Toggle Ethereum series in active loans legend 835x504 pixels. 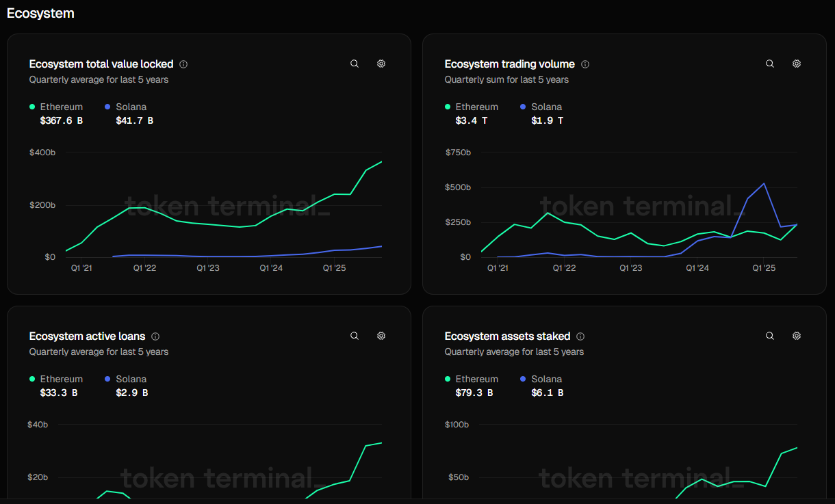61,379
